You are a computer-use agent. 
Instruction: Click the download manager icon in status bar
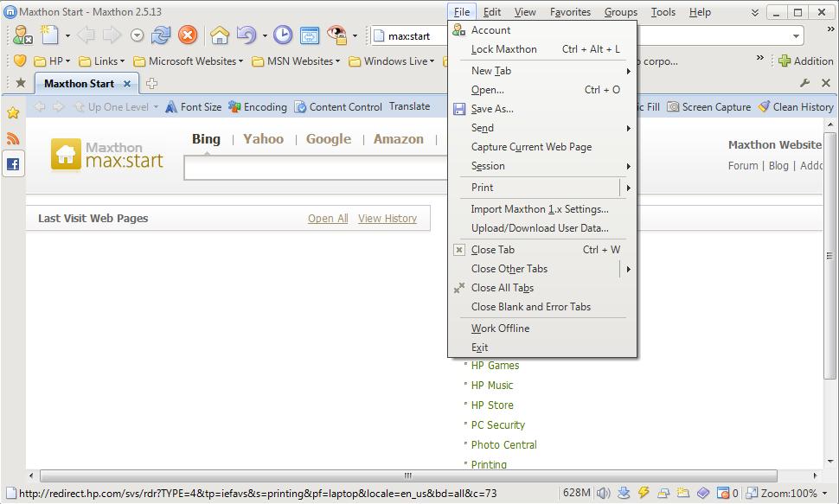click(x=624, y=494)
